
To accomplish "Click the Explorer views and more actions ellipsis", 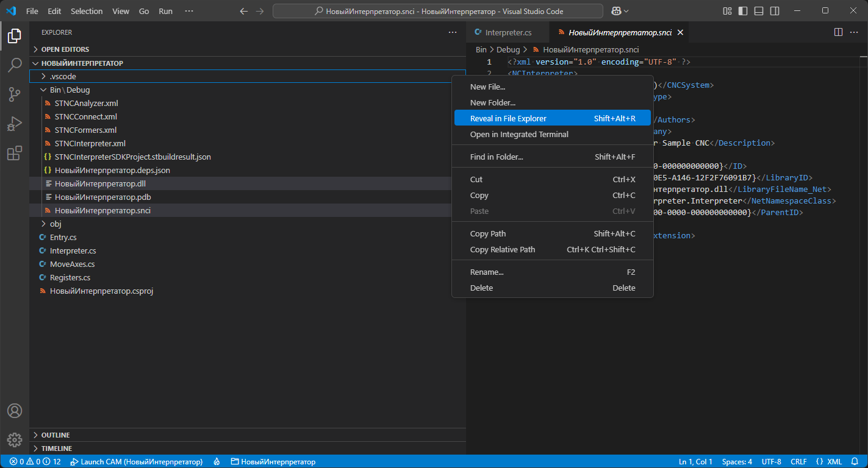I will click(x=452, y=32).
